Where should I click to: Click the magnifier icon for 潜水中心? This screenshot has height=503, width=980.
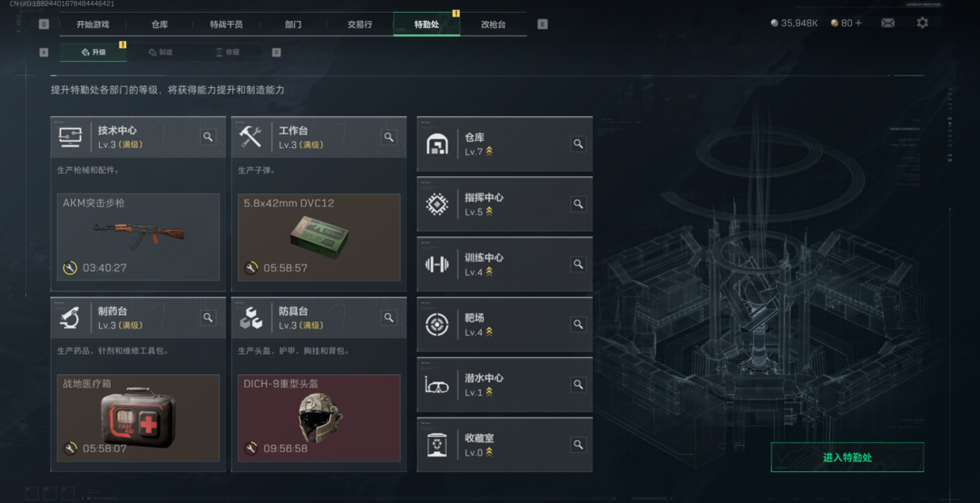[x=578, y=385]
